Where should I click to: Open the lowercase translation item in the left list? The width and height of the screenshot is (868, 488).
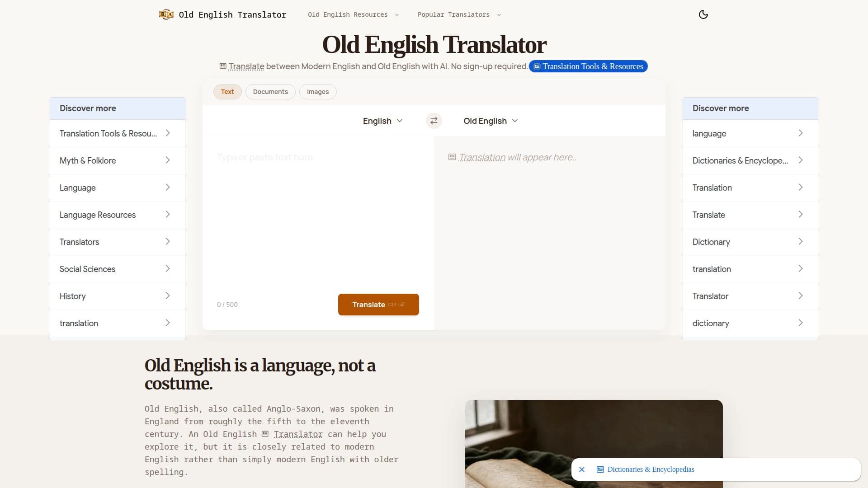118,323
